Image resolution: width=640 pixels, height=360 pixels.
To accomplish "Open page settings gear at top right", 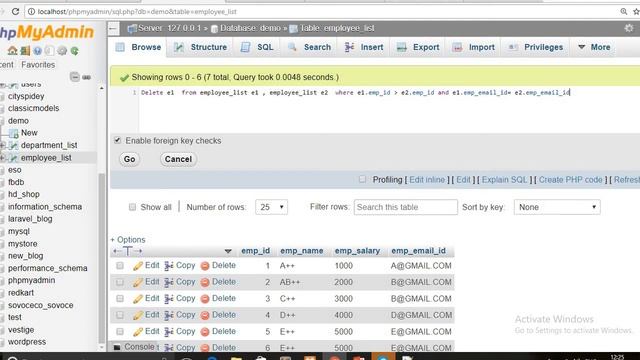I will tap(629, 28).
